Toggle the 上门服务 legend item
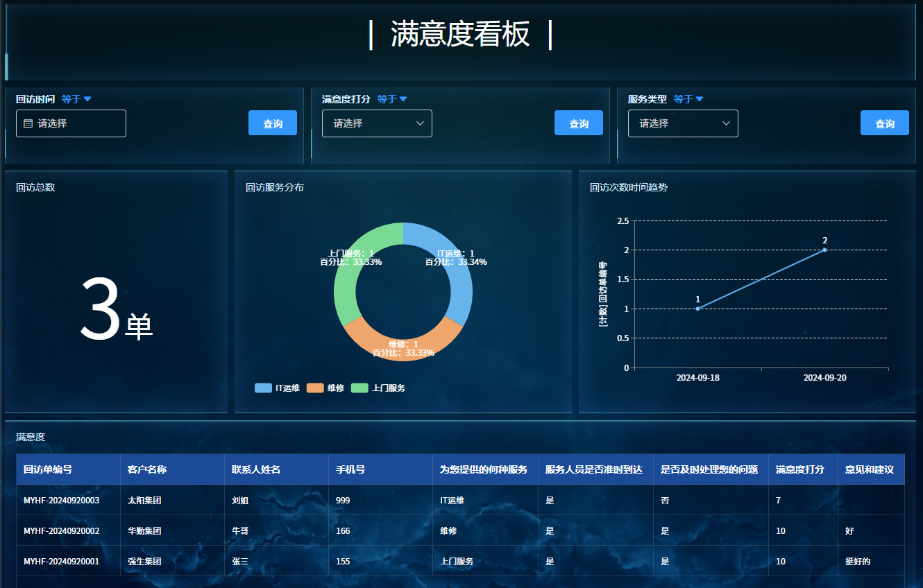This screenshot has height=588, width=923. point(378,388)
